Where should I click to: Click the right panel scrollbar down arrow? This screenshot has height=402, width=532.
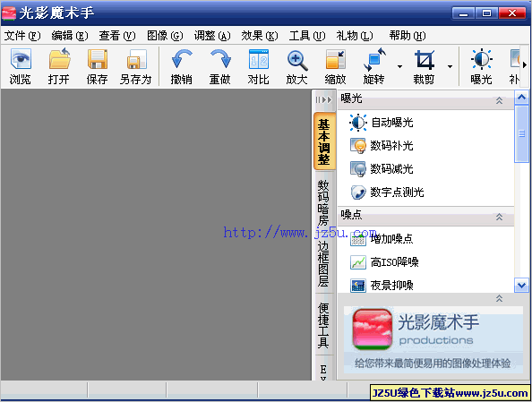point(521,285)
